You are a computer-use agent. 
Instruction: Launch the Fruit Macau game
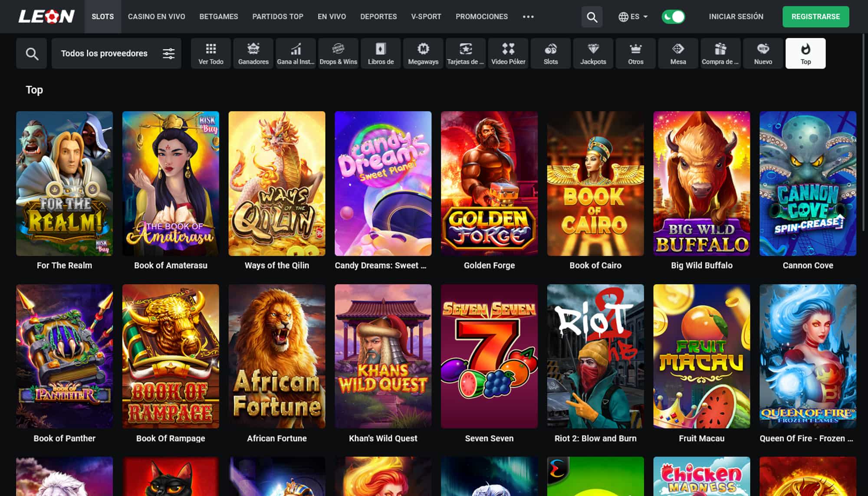(702, 356)
